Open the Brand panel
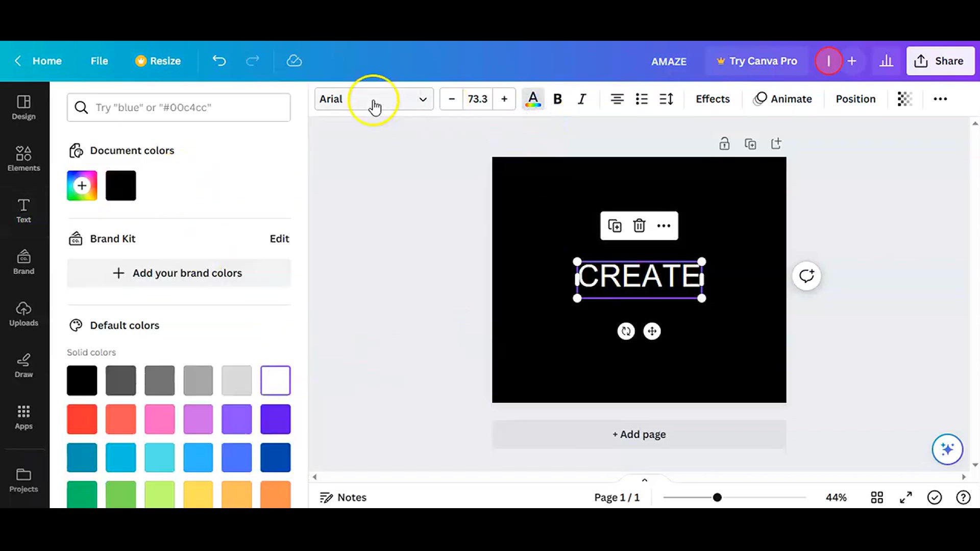980x551 pixels. (23, 262)
